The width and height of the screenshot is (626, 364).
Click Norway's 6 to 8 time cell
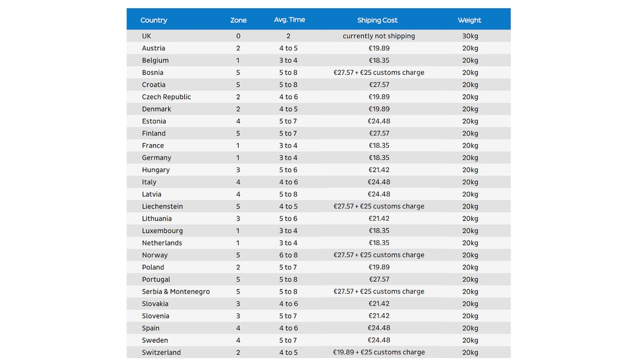point(288,255)
